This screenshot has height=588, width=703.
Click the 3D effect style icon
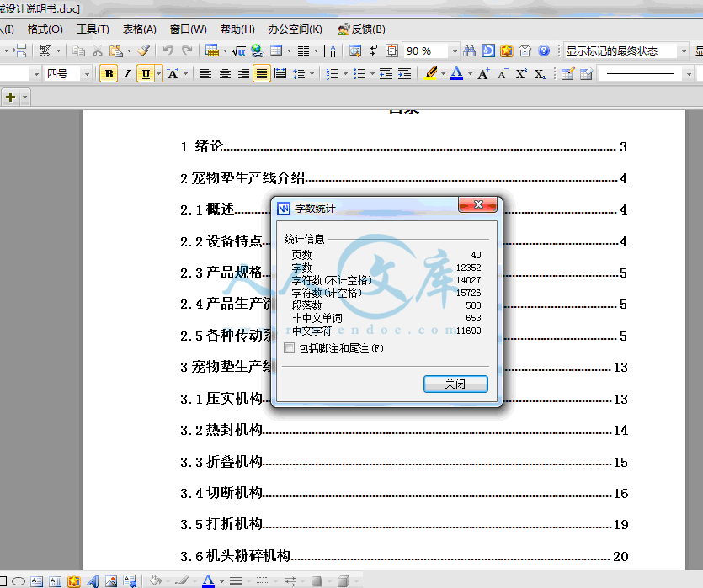pos(344,581)
